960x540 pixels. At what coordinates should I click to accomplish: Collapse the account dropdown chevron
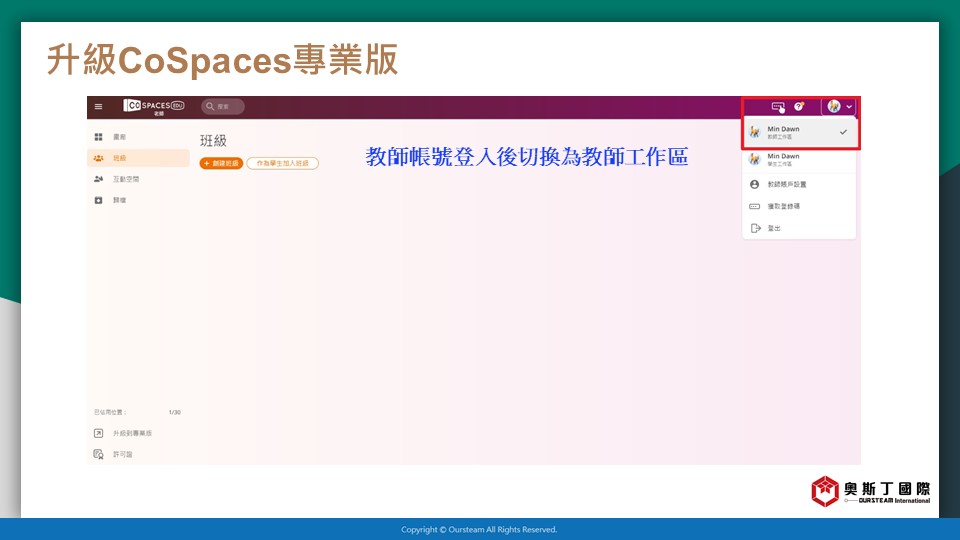(x=849, y=107)
